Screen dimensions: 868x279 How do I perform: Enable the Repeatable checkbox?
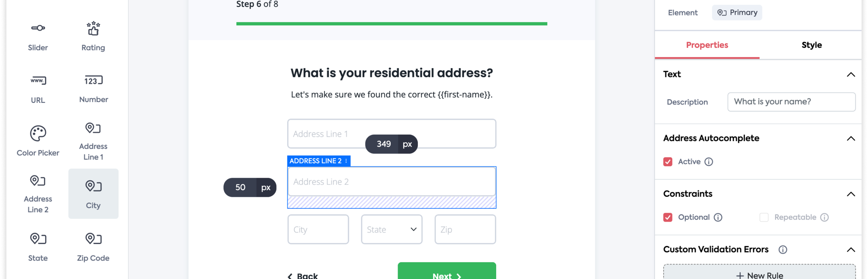(764, 218)
